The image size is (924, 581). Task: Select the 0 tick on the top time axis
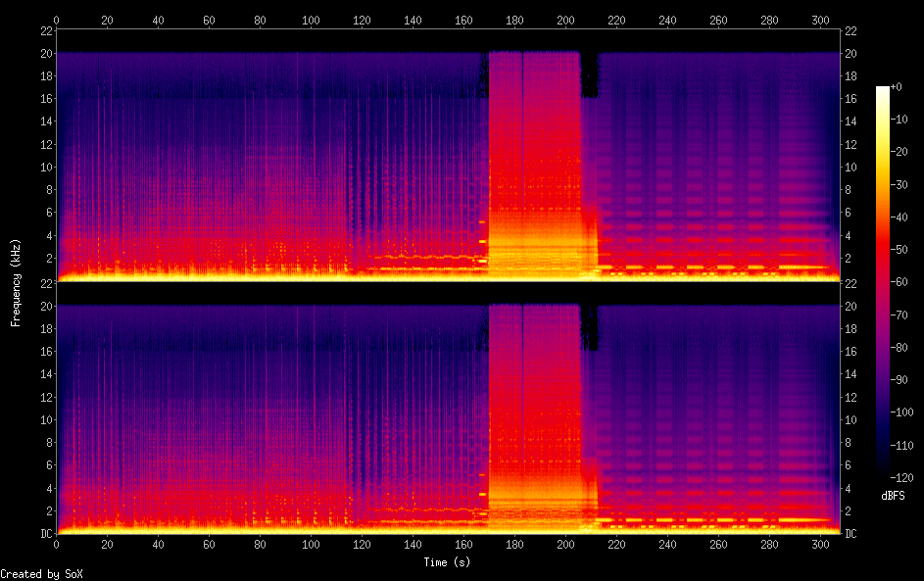coord(57,20)
